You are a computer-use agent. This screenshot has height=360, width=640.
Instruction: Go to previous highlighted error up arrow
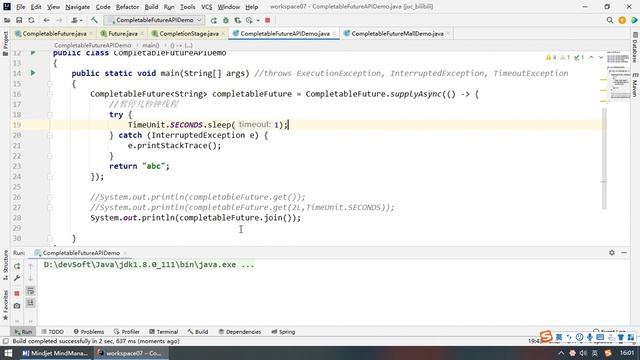coord(591,58)
